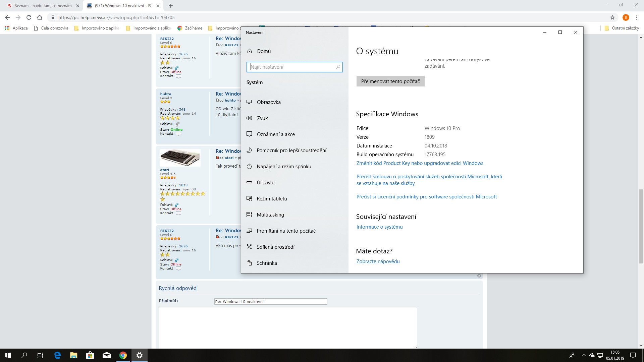Viewport: 644px width, 362px height.
Task: Click into the Rychlá odpověď message text area
Action: pos(288,327)
